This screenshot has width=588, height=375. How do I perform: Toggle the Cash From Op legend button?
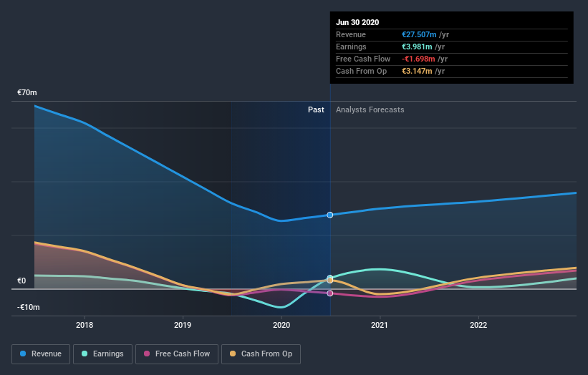pos(261,354)
